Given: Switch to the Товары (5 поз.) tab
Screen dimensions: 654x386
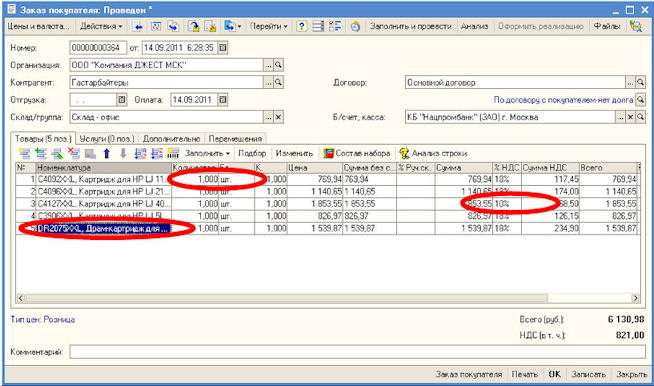Looking at the screenshot, I should 43,139.
